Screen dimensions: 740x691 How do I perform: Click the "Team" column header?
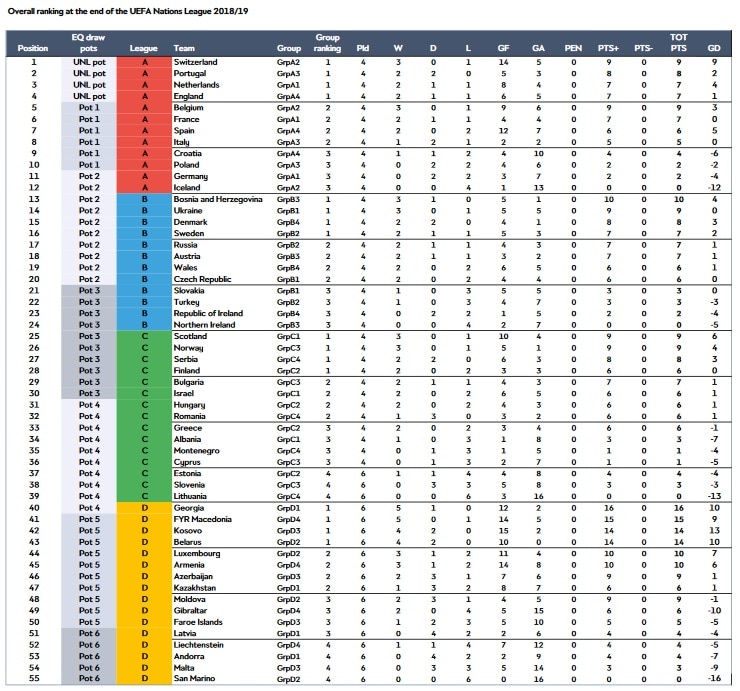click(184, 48)
